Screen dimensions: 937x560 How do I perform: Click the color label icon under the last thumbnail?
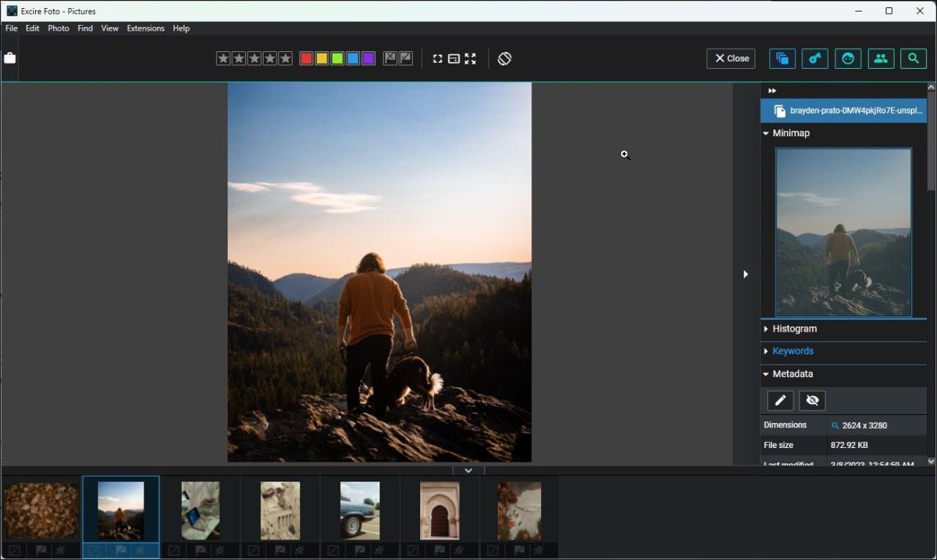(x=493, y=550)
